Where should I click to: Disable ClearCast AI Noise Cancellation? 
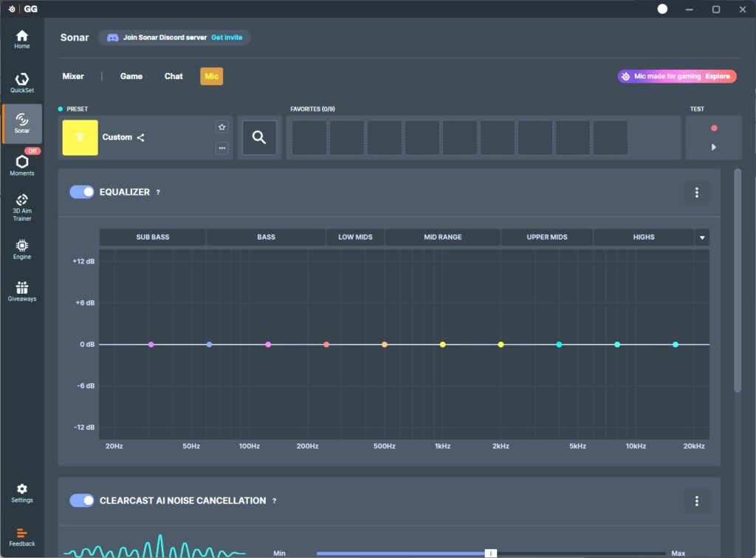pyautogui.click(x=82, y=500)
